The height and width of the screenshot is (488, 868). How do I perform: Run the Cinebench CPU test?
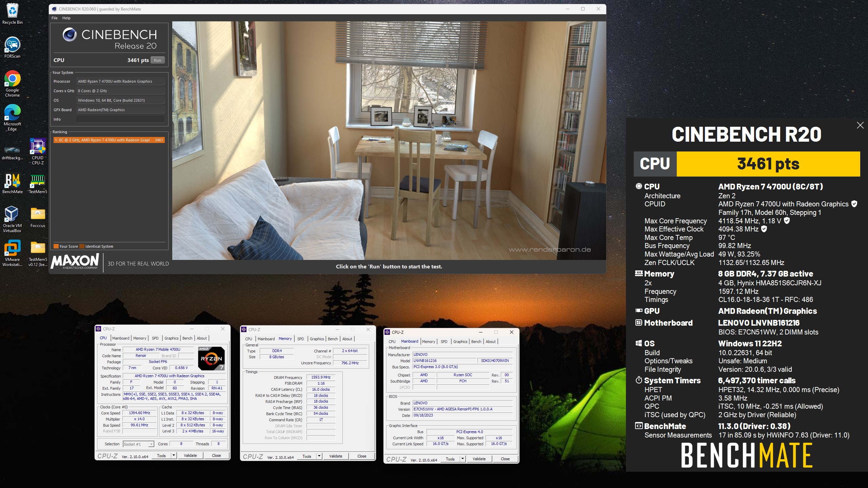tap(157, 60)
